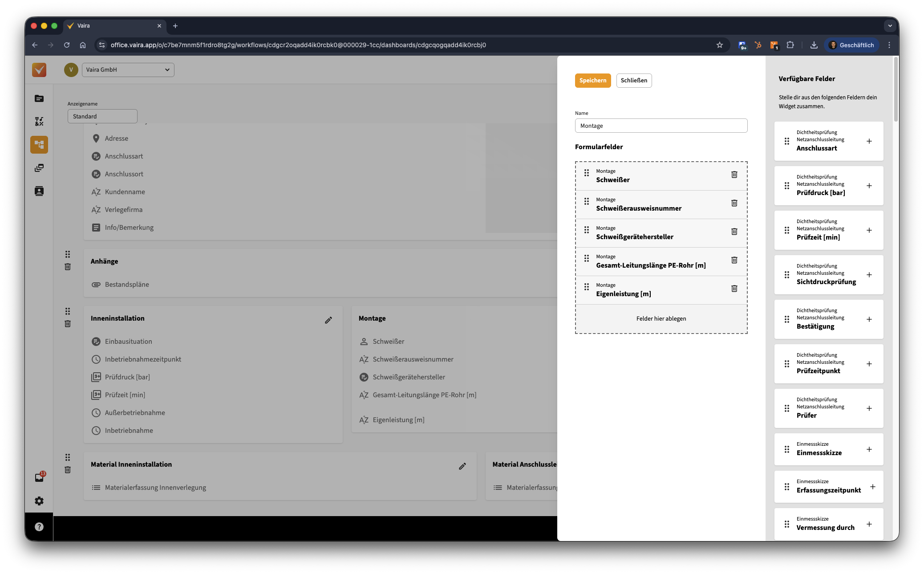Expand the browser tab list chevron
This screenshot has width=924, height=574.
tap(890, 26)
